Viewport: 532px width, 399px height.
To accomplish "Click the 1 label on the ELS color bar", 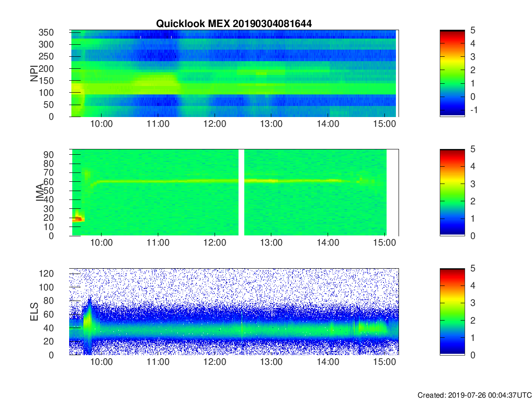I will tap(472, 338).
